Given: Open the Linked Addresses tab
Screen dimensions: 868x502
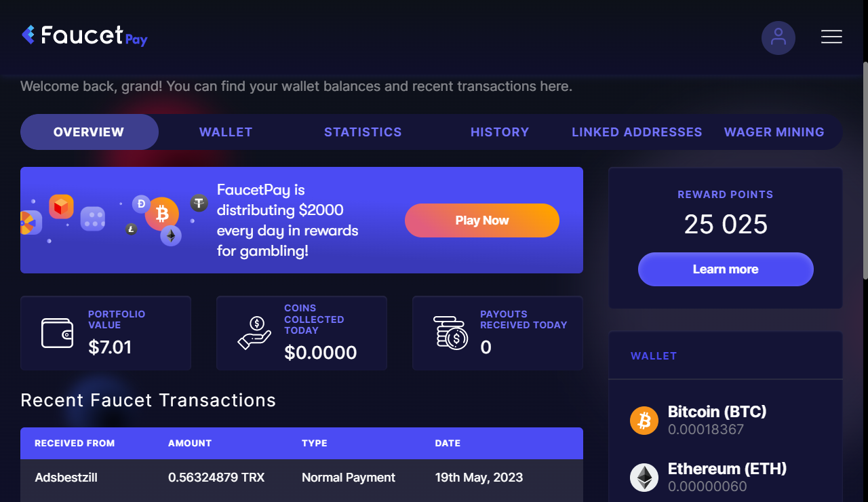Looking at the screenshot, I should tap(637, 132).
